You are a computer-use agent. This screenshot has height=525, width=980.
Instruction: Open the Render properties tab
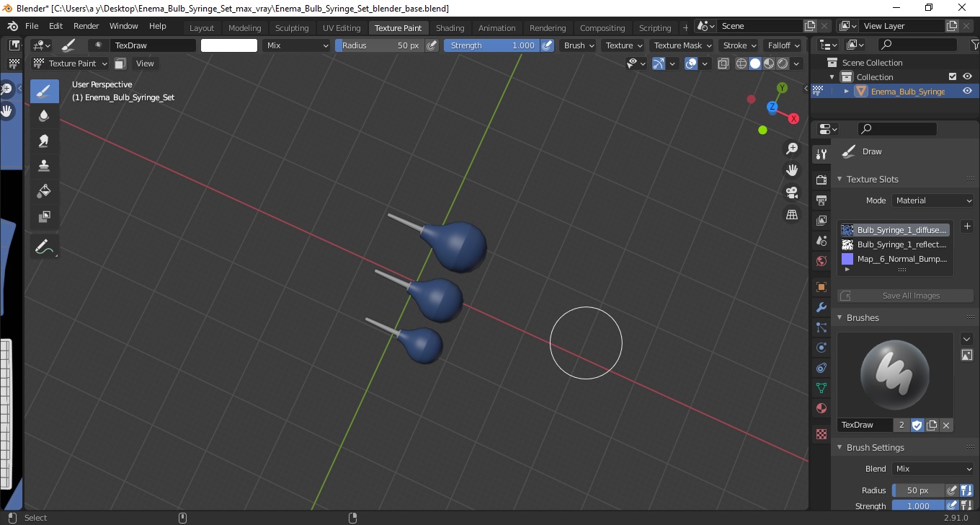pos(821,180)
